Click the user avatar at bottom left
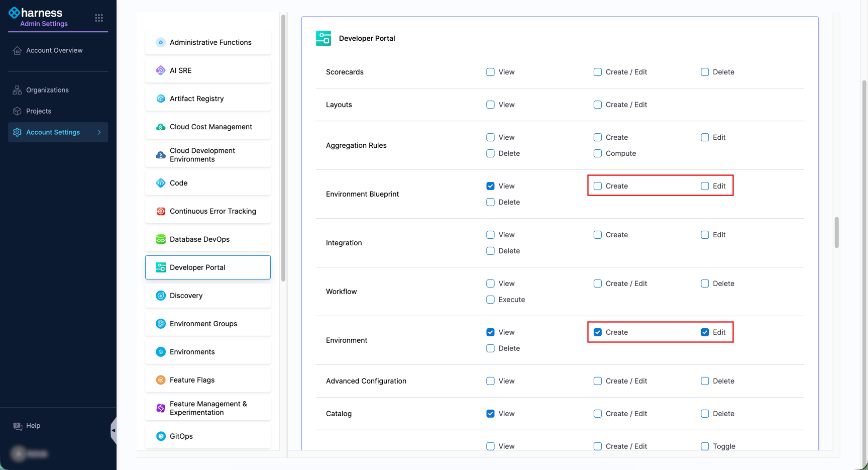 [18, 453]
